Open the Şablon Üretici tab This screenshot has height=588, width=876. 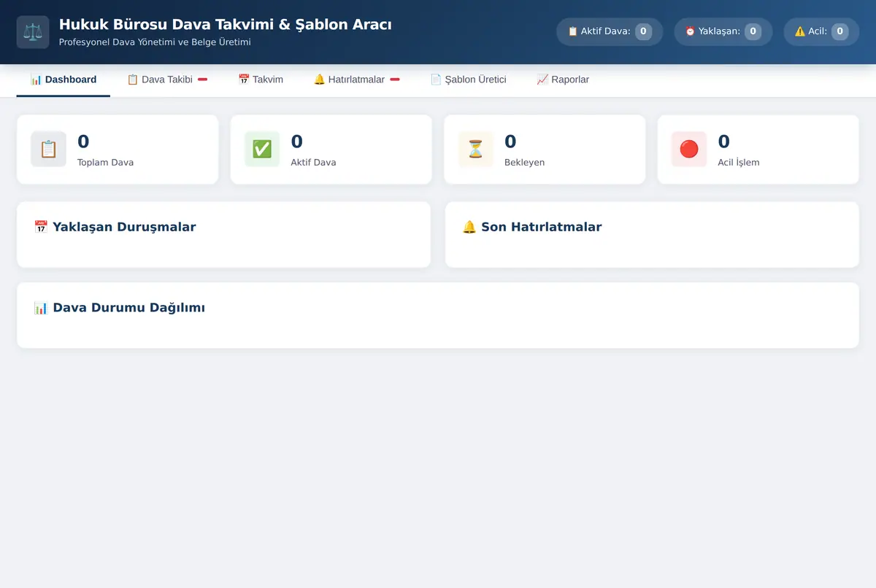coord(468,80)
